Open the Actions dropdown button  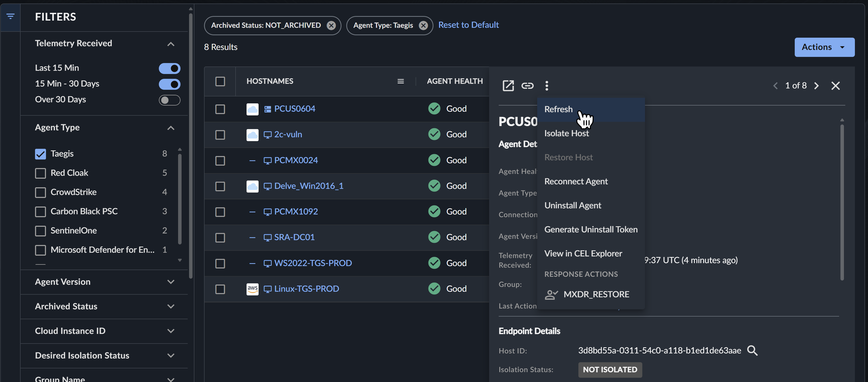tap(824, 47)
